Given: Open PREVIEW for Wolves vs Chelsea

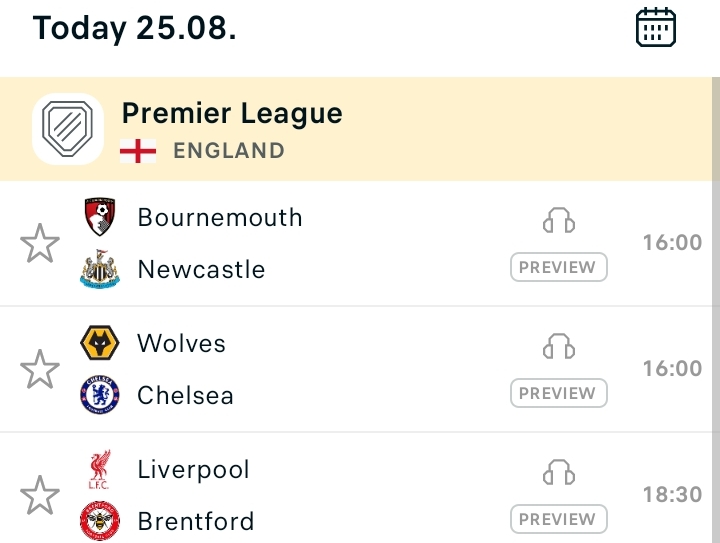Looking at the screenshot, I should [559, 393].
